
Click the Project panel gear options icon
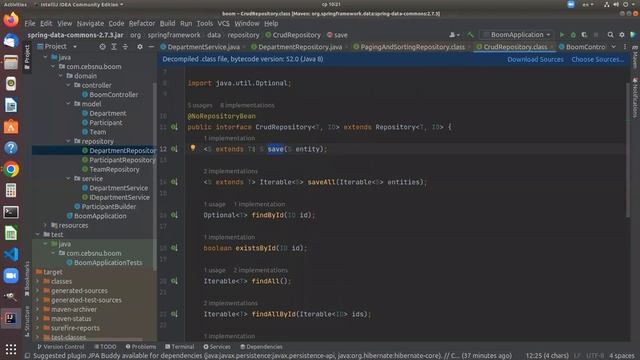click(140, 47)
